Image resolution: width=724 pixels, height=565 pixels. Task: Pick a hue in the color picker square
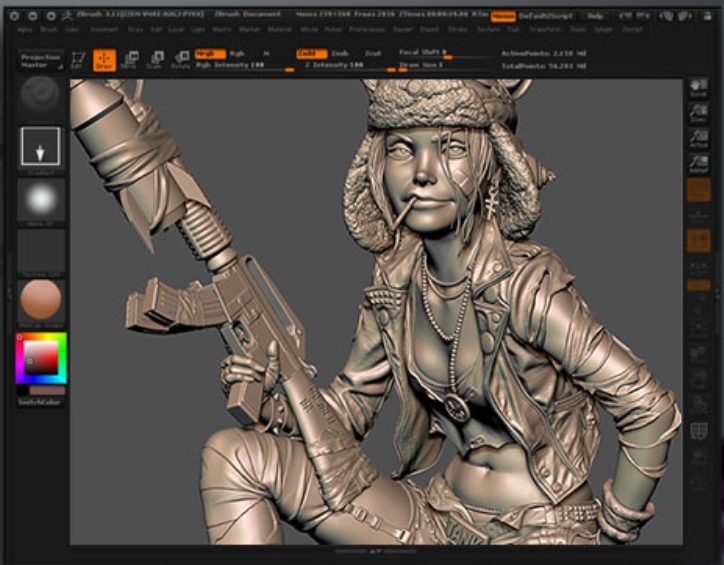coord(41,358)
